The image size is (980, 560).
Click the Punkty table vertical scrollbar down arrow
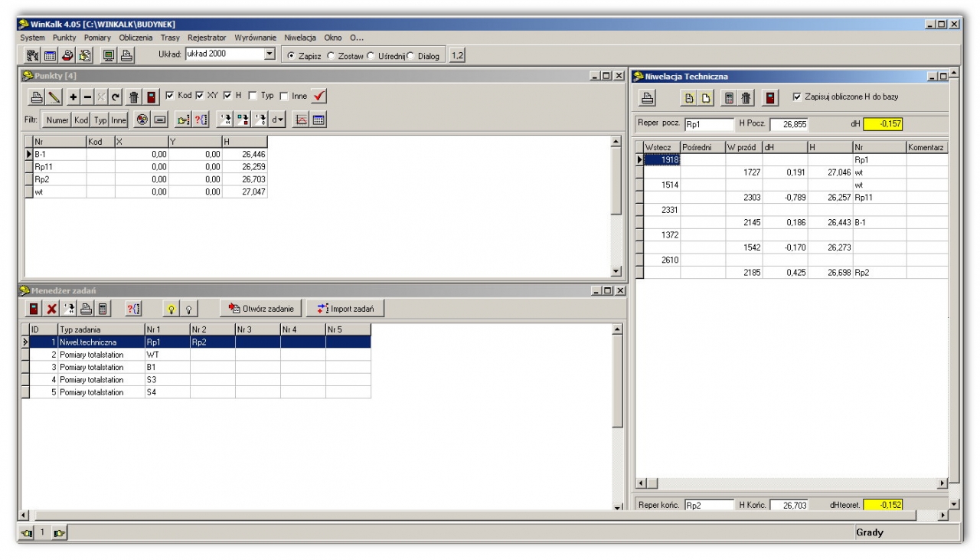(616, 271)
